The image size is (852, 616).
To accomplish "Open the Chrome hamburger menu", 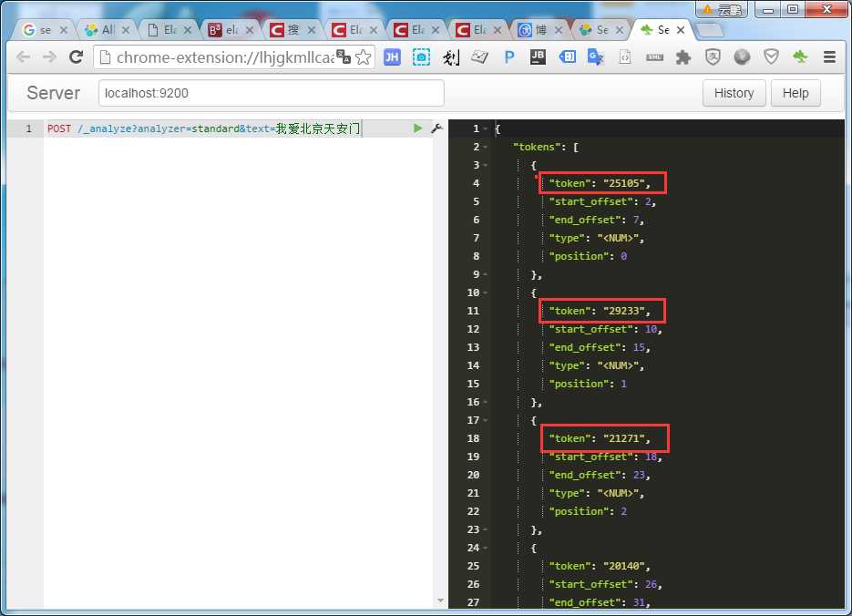I will pyautogui.click(x=829, y=57).
